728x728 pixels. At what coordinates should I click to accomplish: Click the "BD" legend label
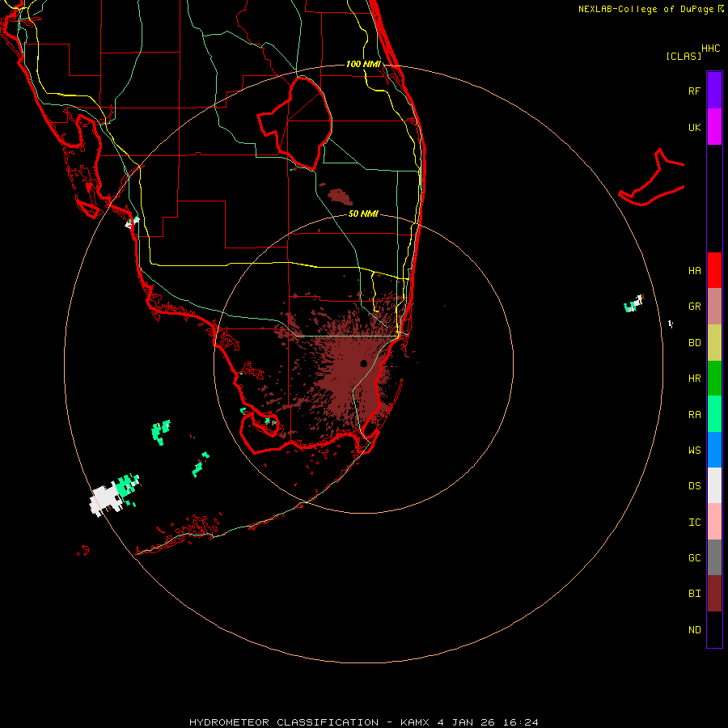694,343
